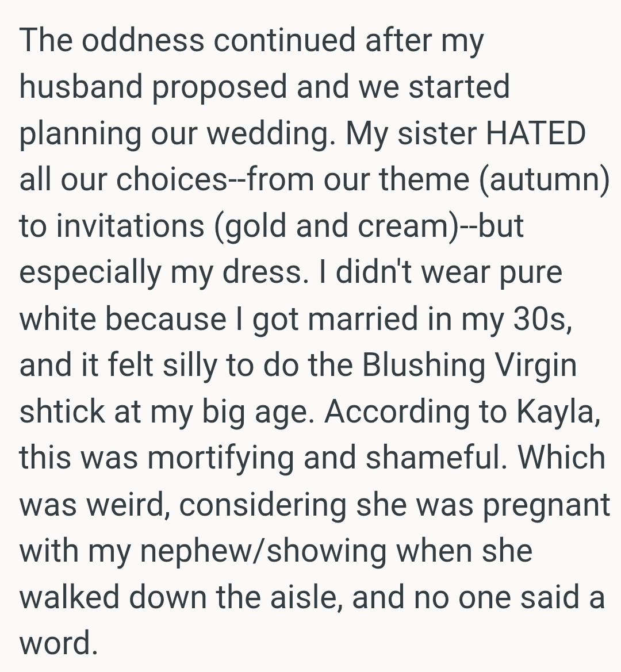The height and width of the screenshot is (672, 621).
Task: Click the word "mortifying"
Action: coord(224,458)
